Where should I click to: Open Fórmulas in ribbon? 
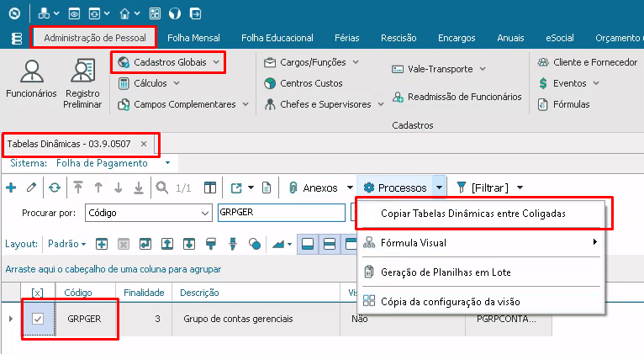click(563, 104)
